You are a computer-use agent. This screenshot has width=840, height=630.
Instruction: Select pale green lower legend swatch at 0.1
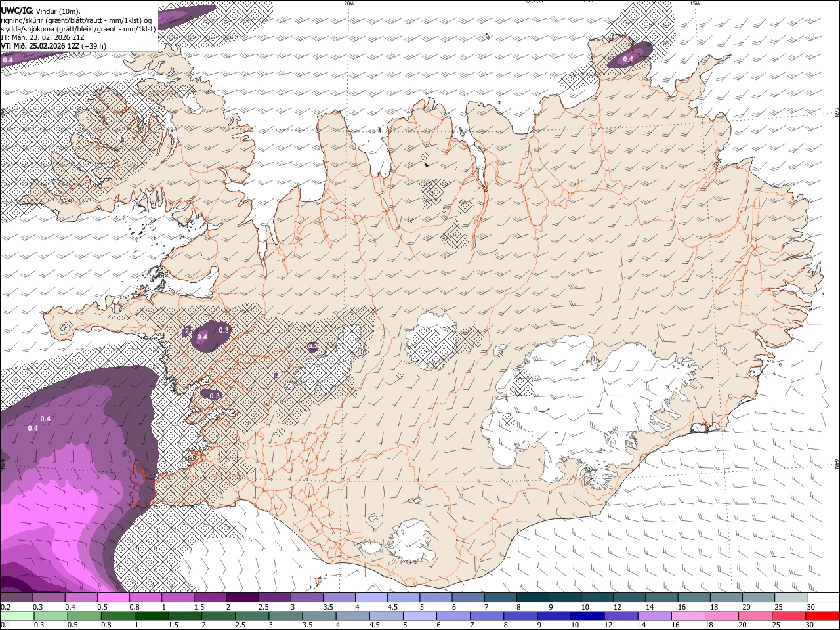[x=17, y=616]
